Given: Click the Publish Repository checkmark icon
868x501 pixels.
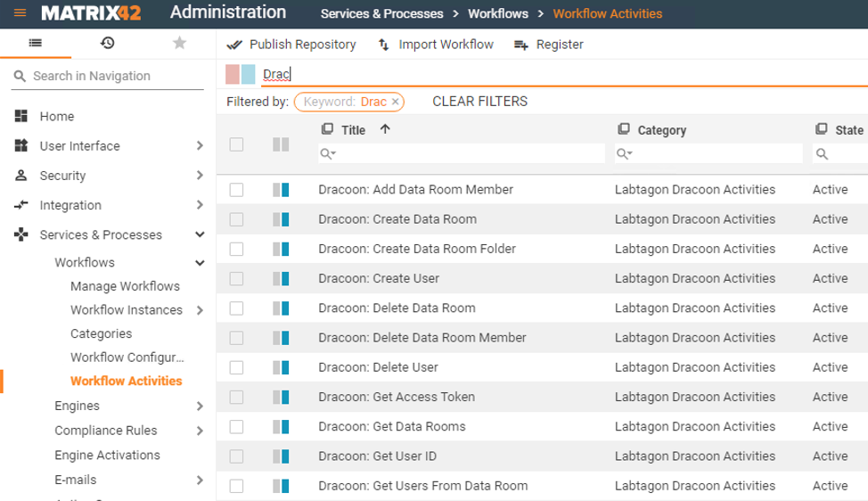Looking at the screenshot, I should pos(234,45).
